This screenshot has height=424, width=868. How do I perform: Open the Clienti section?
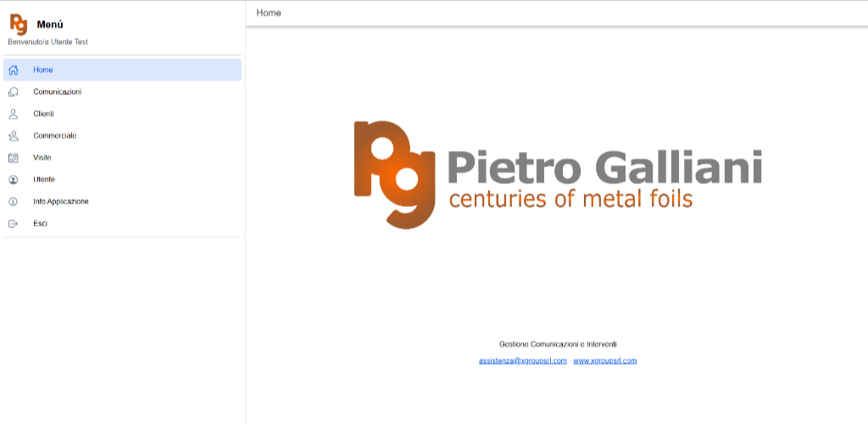coord(122,114)
